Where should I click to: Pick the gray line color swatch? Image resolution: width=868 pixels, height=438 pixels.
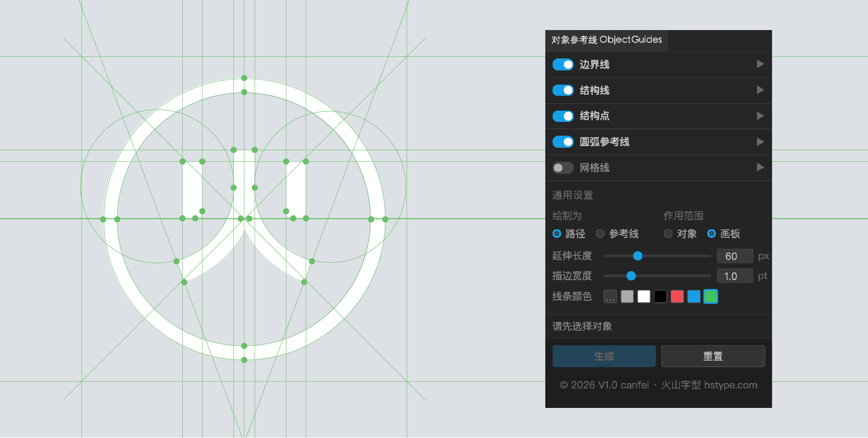click(627, 296)
